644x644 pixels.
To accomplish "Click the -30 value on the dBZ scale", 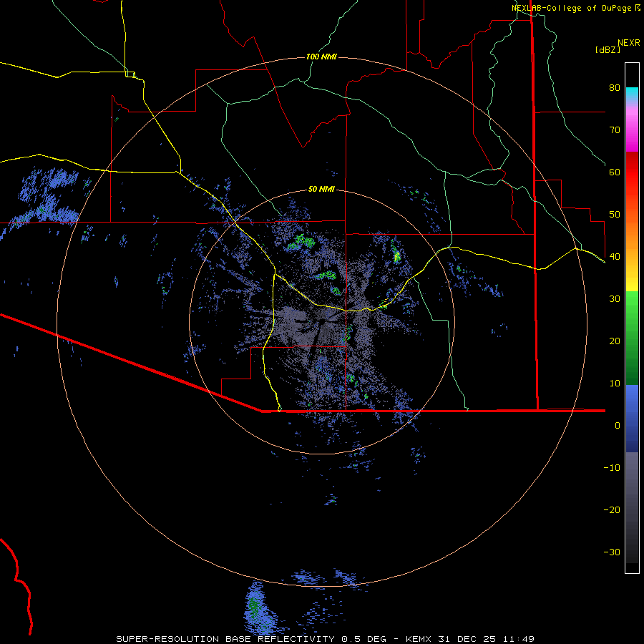I will click(612, 552).
